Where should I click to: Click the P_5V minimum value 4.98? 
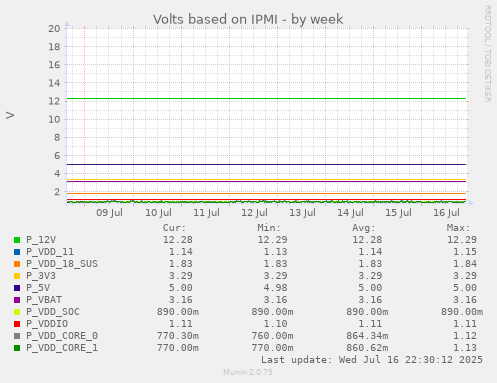pos(275,288)
